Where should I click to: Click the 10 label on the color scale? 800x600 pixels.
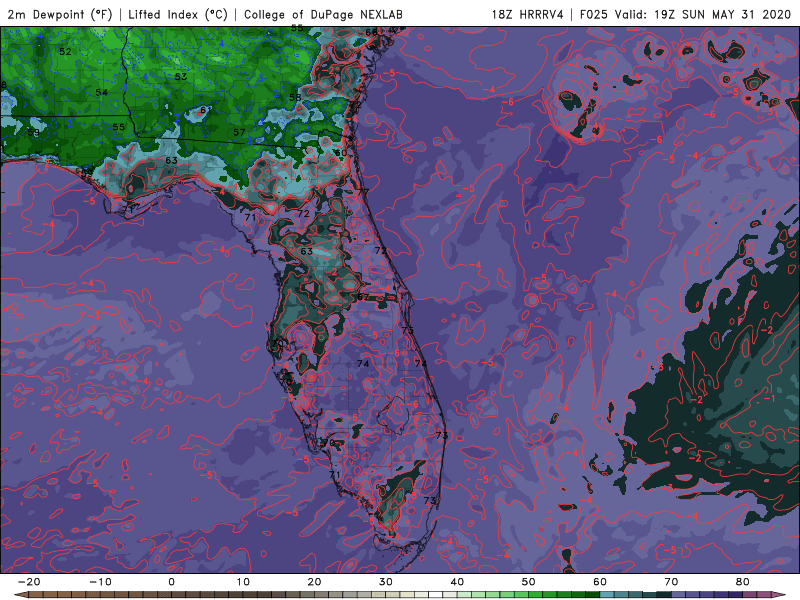(x=243, y=582)
